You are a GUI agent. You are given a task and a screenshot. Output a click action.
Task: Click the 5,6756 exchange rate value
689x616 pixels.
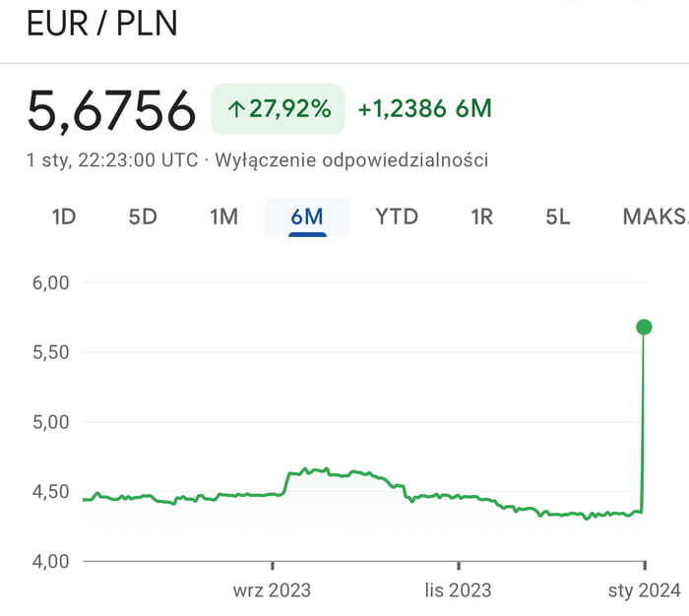point(111,109)
